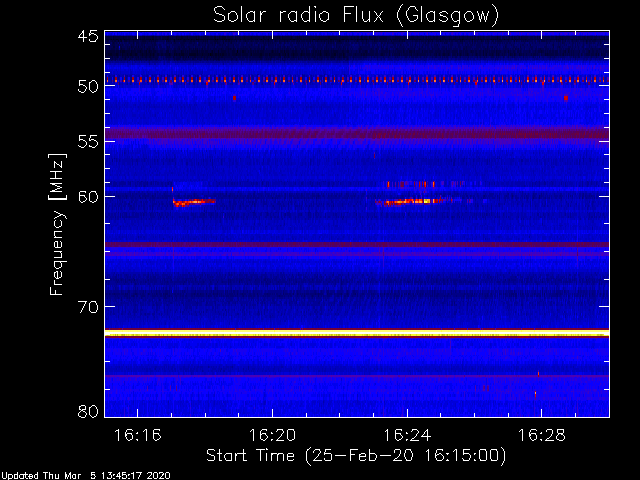Click the red dashes near 59 MHz after 16:23
The width and height of the screenshot is (640, 480).
pos(411,184)
